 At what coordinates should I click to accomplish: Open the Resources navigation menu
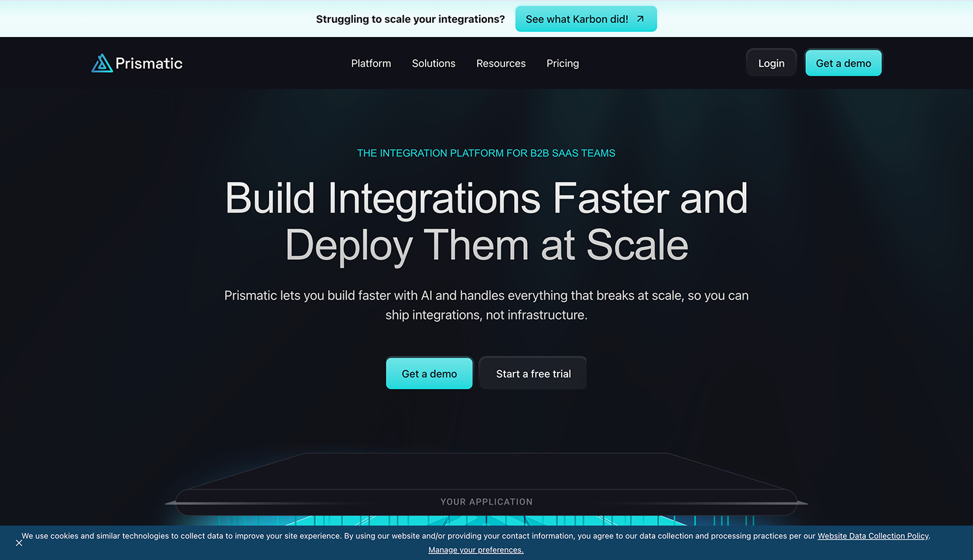pyautogui.click(x=501, y=63)
